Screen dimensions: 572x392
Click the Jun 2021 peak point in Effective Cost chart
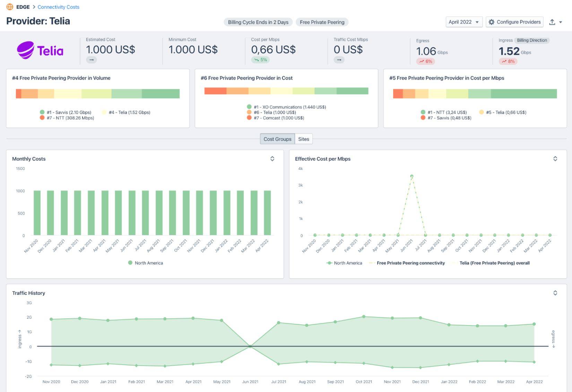[x=412, y=176]
